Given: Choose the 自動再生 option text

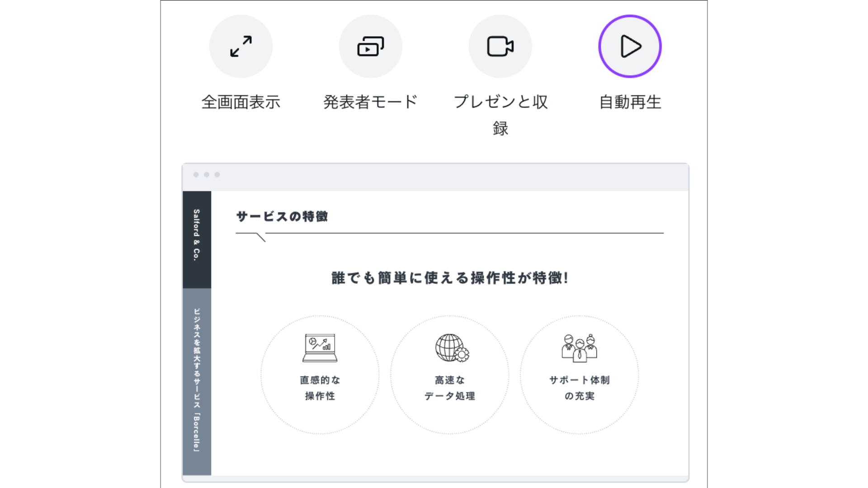Looking at the screenshot, I should (x=630, y=102).
